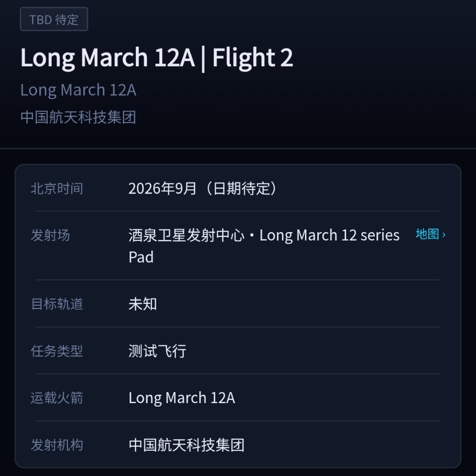Click the chevron arrow beside 地图

(x=443, y=235)
